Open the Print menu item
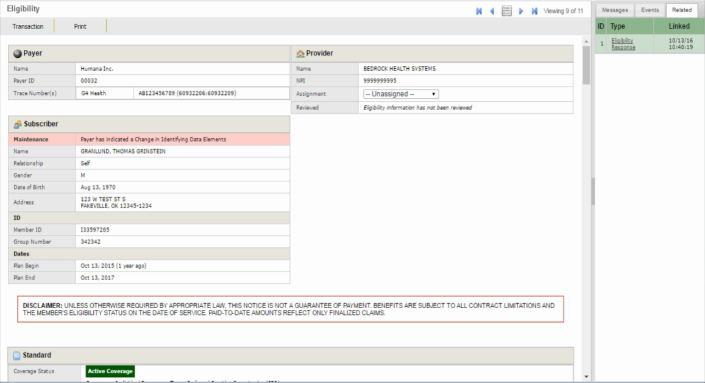The height and width of the screenshot is (383, 705). point(80,27)
